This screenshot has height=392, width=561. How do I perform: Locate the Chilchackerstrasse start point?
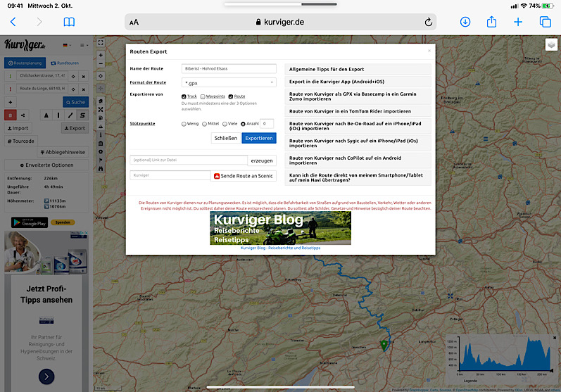73,76
